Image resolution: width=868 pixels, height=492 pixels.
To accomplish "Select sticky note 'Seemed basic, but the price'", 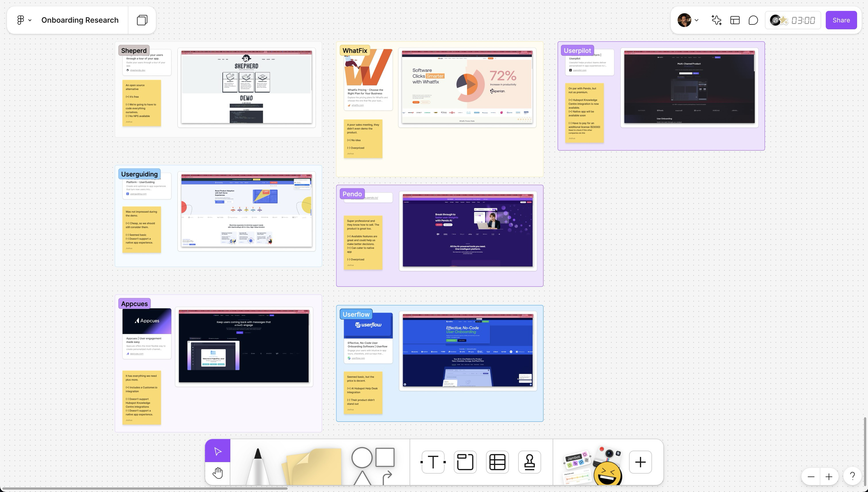I will (x=363, y=393).
